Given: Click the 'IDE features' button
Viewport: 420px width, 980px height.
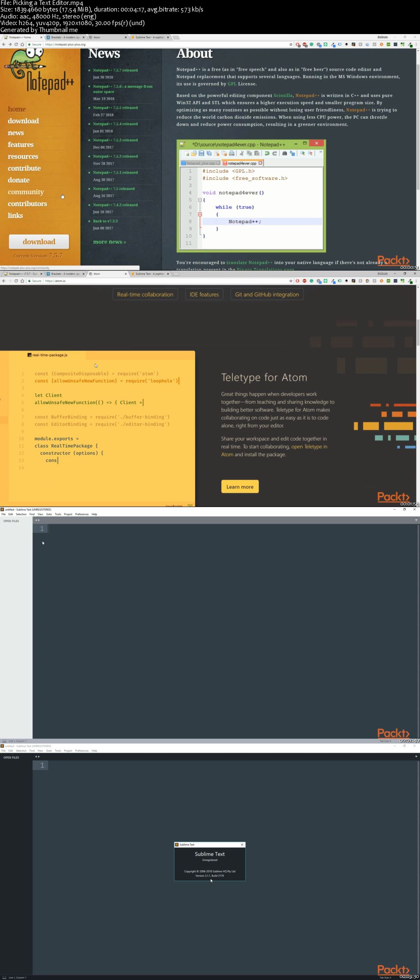Looking at the screenshot, I should (x=204, y=294).
